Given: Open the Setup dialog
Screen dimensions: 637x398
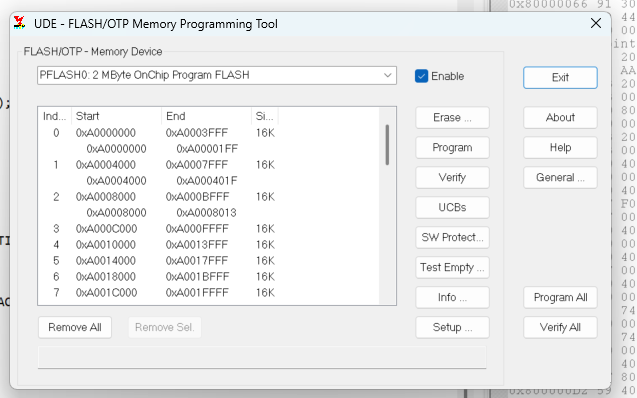Looking at the screenshot, I should pos(452,327).
